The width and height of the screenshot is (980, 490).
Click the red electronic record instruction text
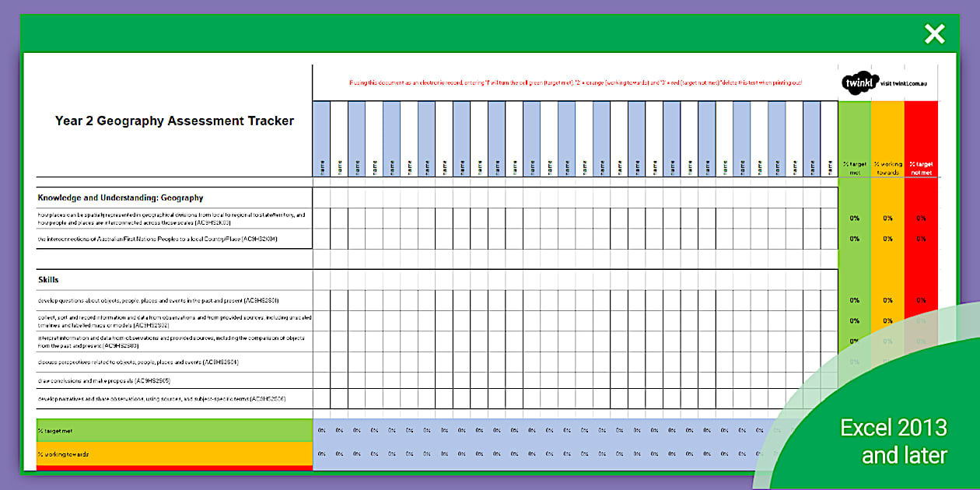coord(575,82)
